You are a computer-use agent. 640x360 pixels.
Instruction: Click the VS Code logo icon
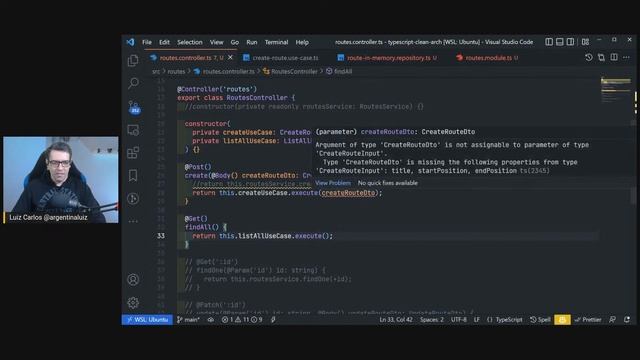[130, 42]
